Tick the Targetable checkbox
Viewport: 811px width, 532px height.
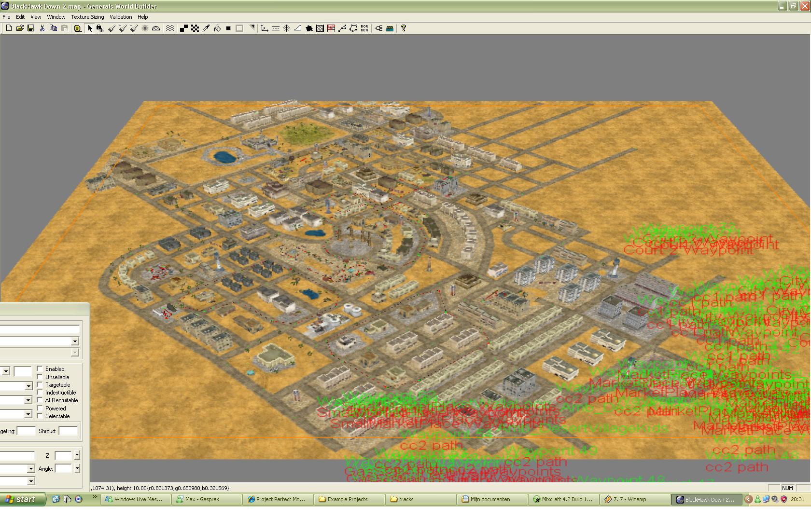click(x=40, y=385)
